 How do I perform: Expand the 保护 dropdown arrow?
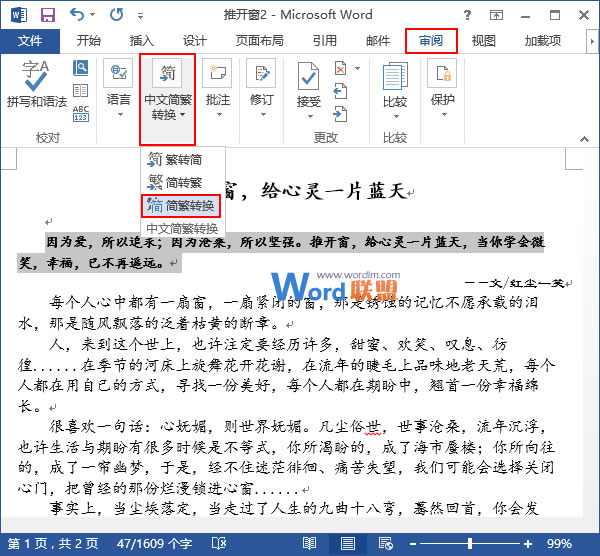pos(444,114)
